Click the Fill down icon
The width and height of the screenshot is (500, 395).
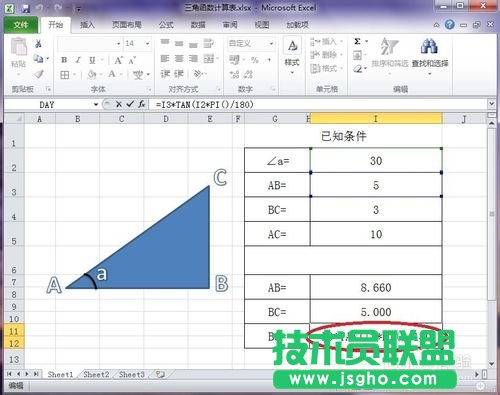tap(357, 55)
